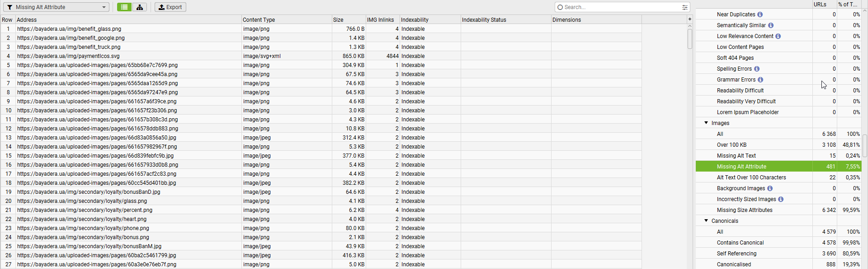This screenshot has height=269, width=868.
Task: Switch to tree view icon
Action: [x=140, y=7]
